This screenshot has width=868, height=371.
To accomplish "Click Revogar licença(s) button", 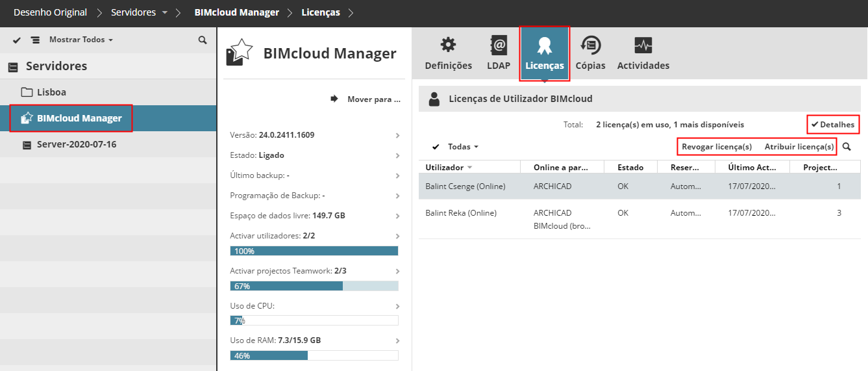I will tap(716, 147).
